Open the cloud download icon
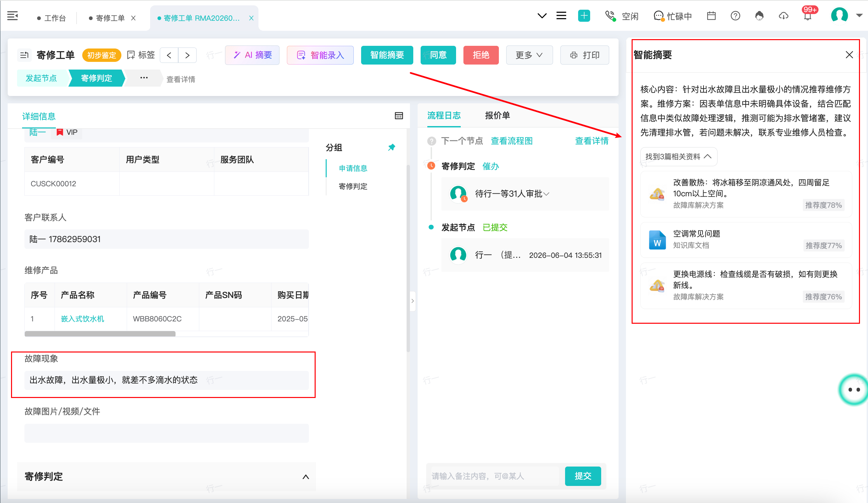This screenshot has width=868, height=503. [784, 16]
